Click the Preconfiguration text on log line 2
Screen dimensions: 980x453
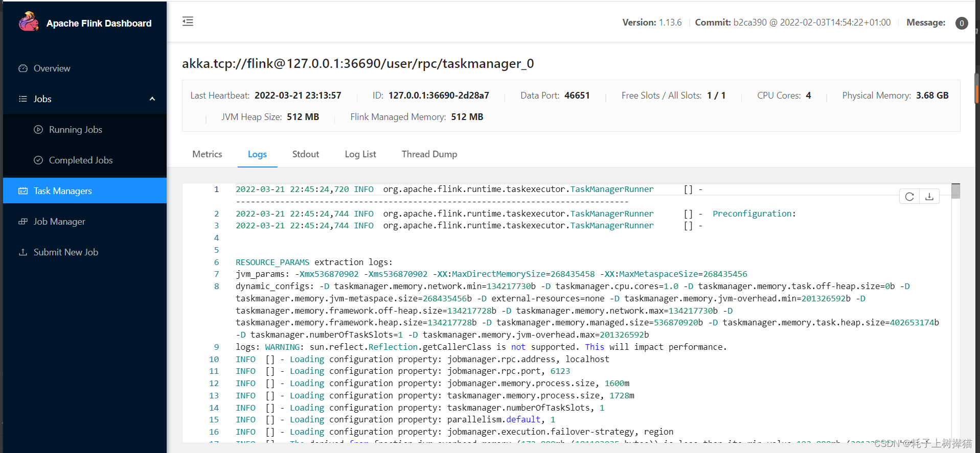pyautogui.click(x=754, y=213)
